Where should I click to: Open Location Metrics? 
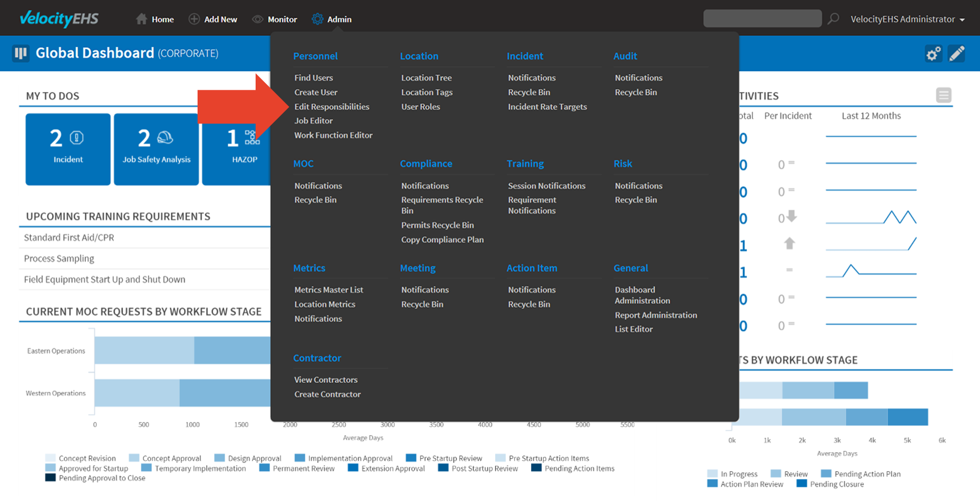[x=325, y=304]
